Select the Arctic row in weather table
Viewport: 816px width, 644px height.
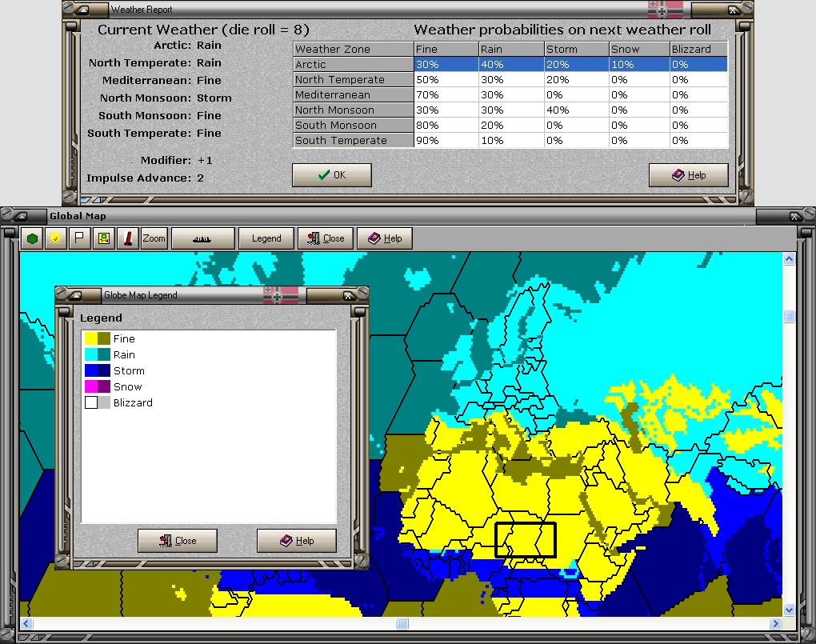352,65
